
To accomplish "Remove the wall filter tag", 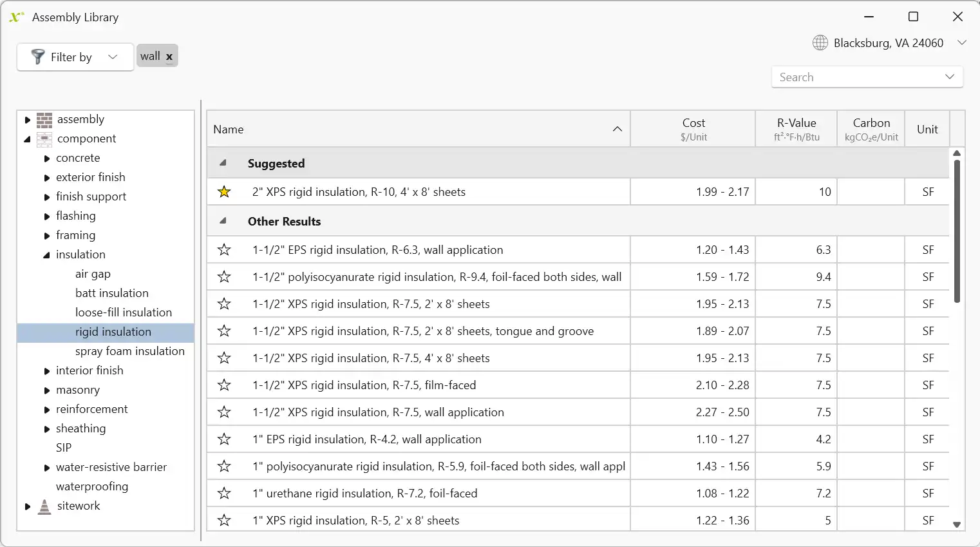I will [x=169, y=57].
